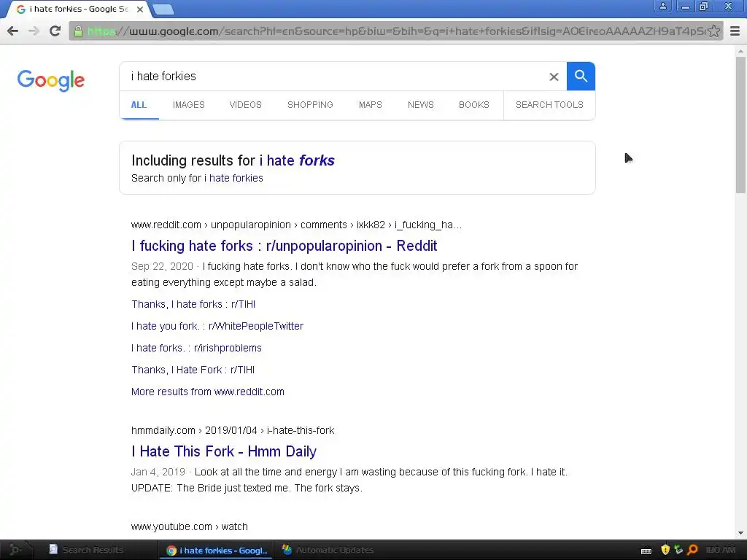The width and height of the screenshot is (747, 560).
Task: Open 'Thanks, I Hate Fork : r/TIHI' link
Action: tap(193, 370)
